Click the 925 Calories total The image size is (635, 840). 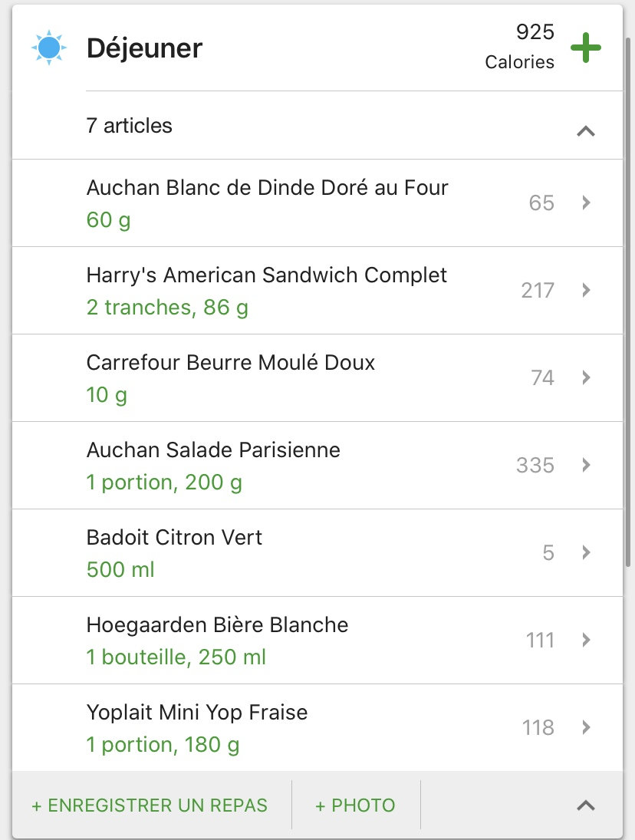click(520, 48)
